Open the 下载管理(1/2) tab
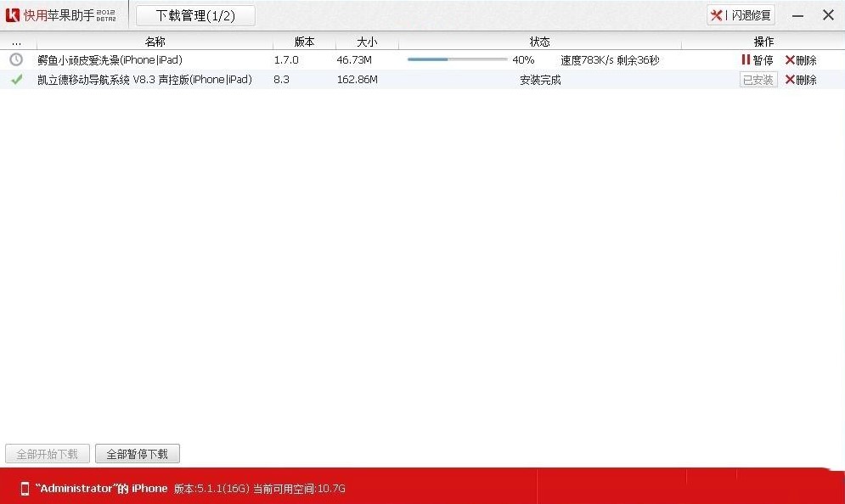This screenshot has height=504, width=845. click(x=195, y=15)
